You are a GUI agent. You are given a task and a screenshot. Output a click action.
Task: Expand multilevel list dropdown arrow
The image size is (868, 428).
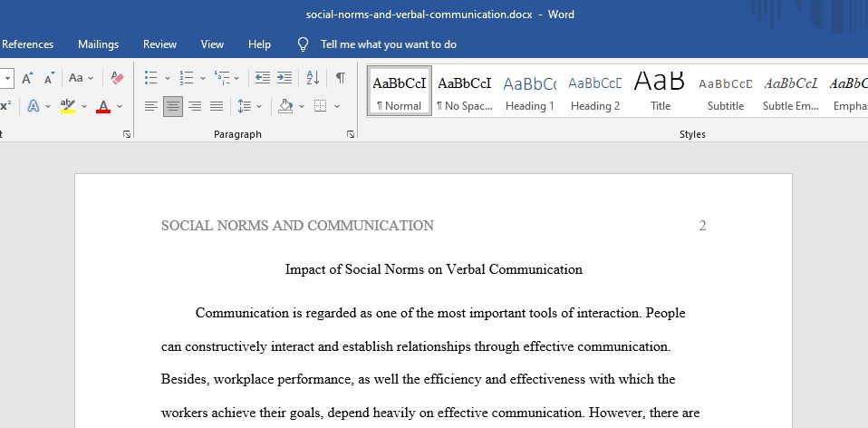[x=236, y=78]
